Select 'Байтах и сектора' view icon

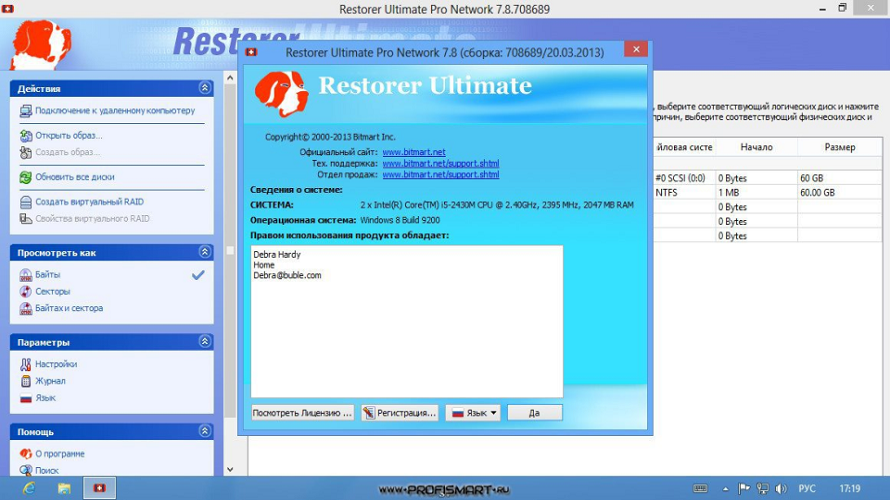pyautogui.click(x=26, y=308)
